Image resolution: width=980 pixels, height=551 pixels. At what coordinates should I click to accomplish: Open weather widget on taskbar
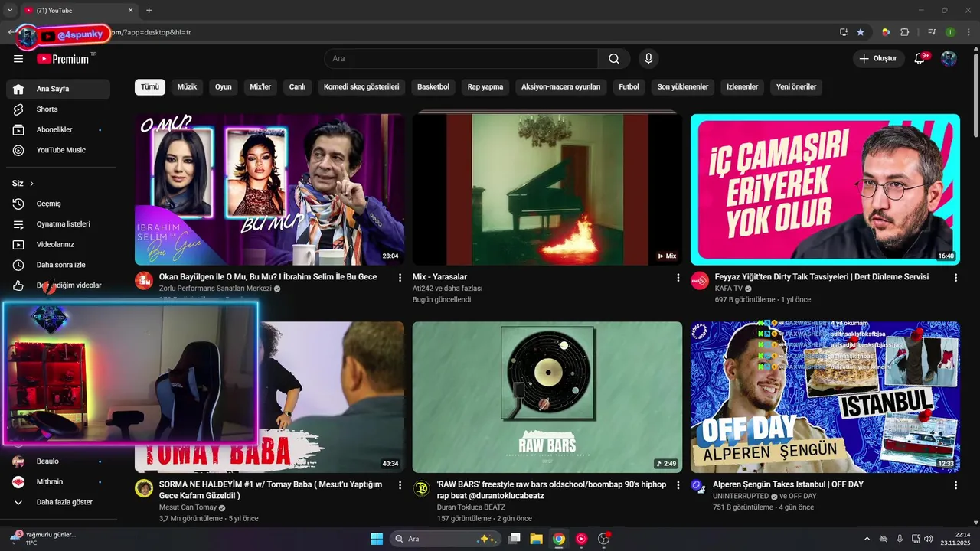pyautogui.click(x=44, y=539)
